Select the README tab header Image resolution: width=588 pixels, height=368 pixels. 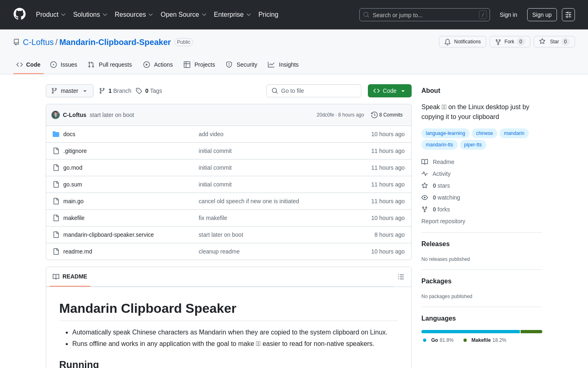point(70,277)
